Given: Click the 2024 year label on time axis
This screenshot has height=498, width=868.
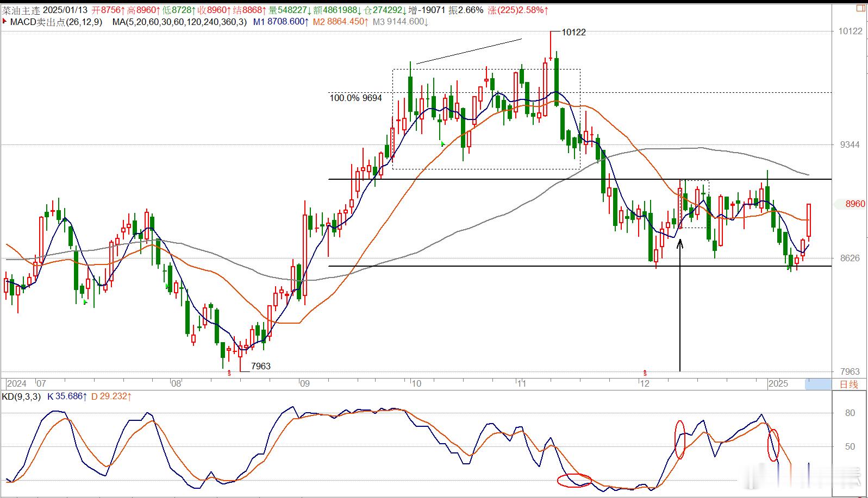Looking at the screenshot, I should click(x=16, y=384).
